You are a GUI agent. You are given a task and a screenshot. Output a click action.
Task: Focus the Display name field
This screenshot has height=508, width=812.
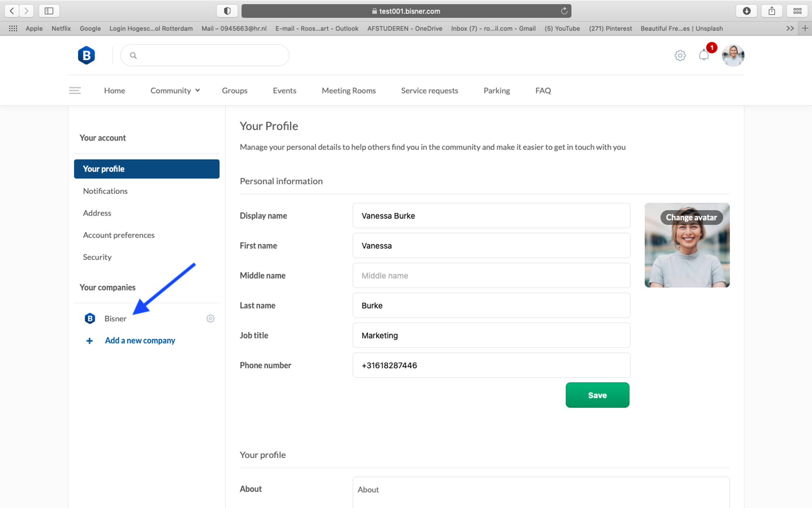(x=491, y=216)
